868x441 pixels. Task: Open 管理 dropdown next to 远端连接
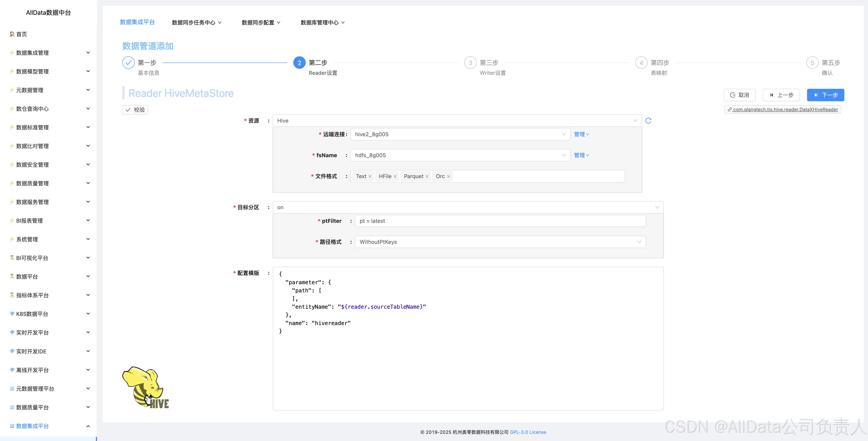click(x=582, y=134)
